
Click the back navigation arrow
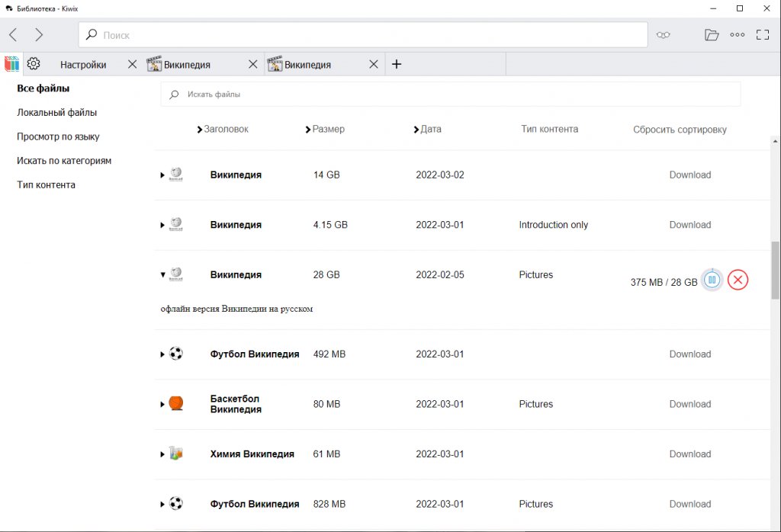(x=14, y=34)
